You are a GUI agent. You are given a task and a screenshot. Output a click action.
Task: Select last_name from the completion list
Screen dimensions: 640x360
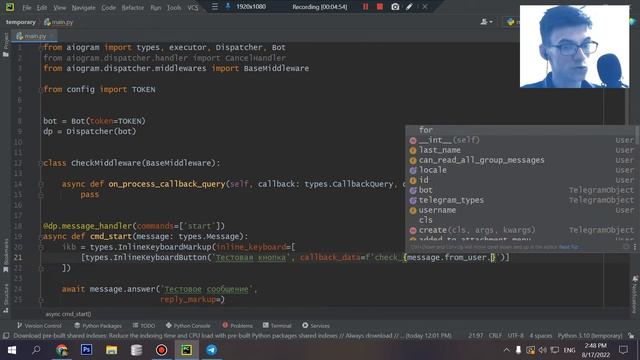coord(521,150)
